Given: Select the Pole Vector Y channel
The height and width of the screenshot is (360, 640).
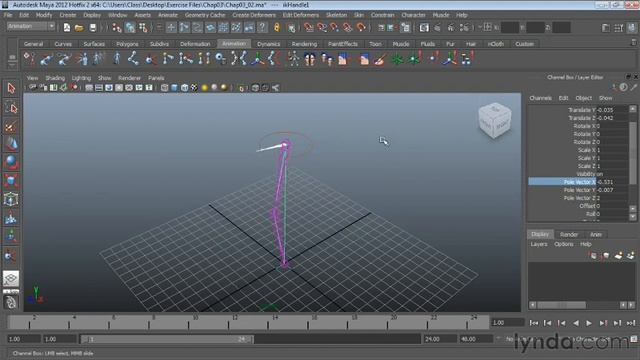Looking at the screenshot, I should coord(579,190).
